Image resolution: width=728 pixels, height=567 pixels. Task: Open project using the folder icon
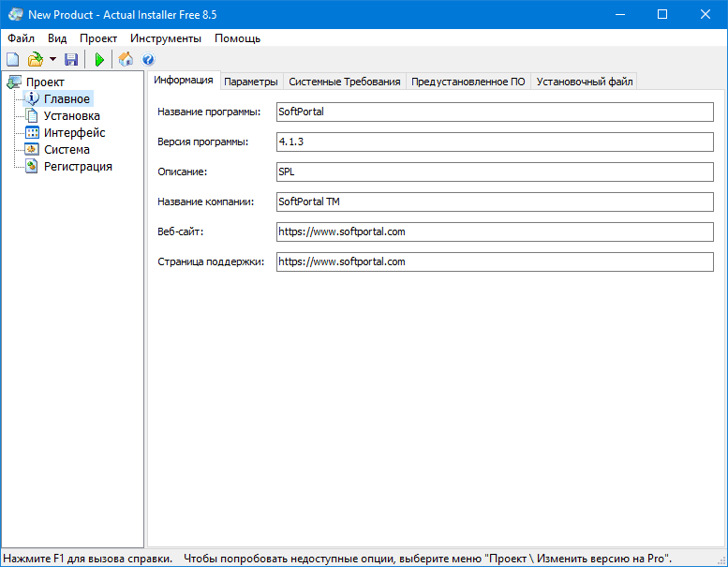tap(36, 59)
